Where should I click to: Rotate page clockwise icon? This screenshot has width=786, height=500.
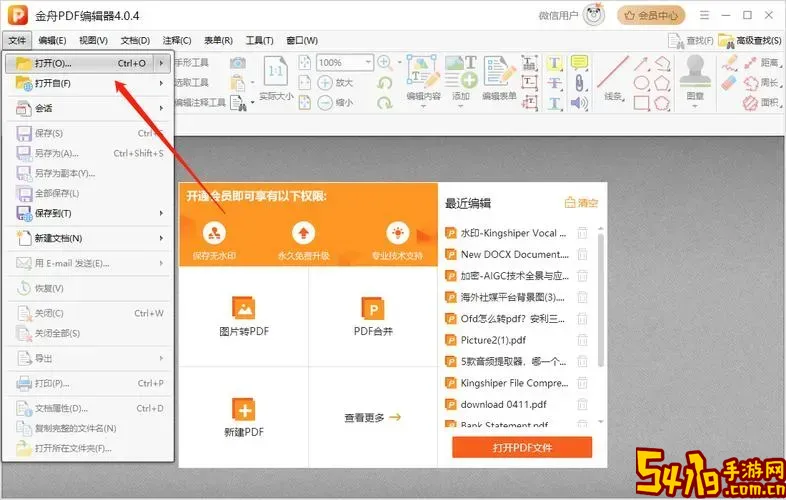click(384, 103)
